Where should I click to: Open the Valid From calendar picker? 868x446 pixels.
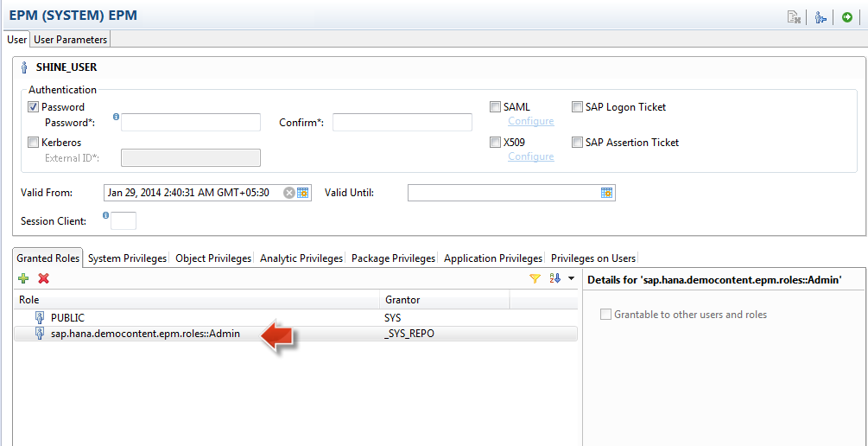click(x=302, y=193)
